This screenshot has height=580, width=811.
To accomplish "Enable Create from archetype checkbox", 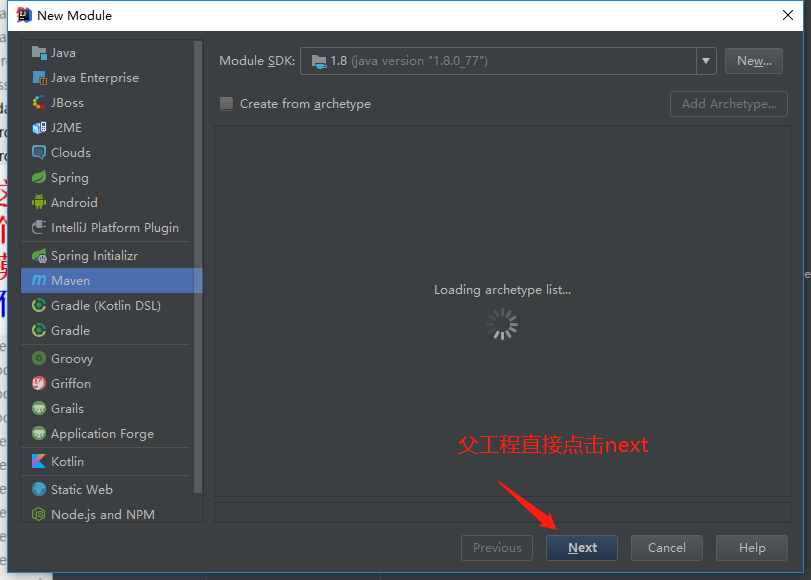I will click(x=226, y=103).
